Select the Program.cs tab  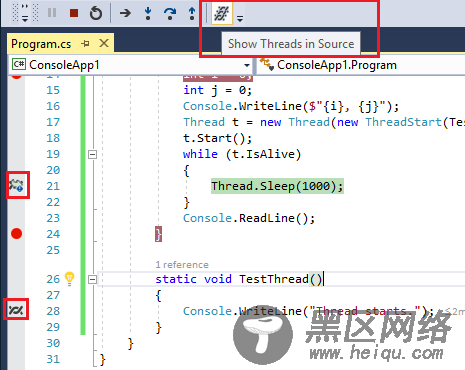(41, 44)
